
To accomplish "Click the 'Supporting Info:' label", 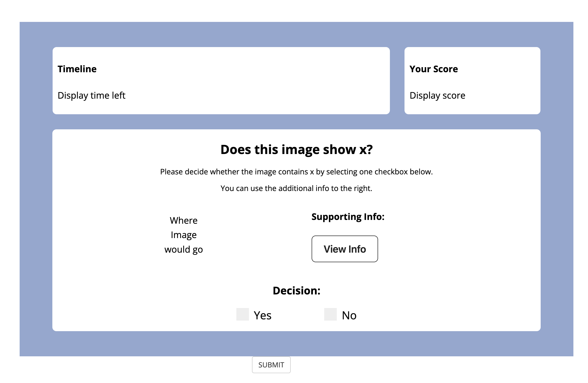I will pos(348,217).
